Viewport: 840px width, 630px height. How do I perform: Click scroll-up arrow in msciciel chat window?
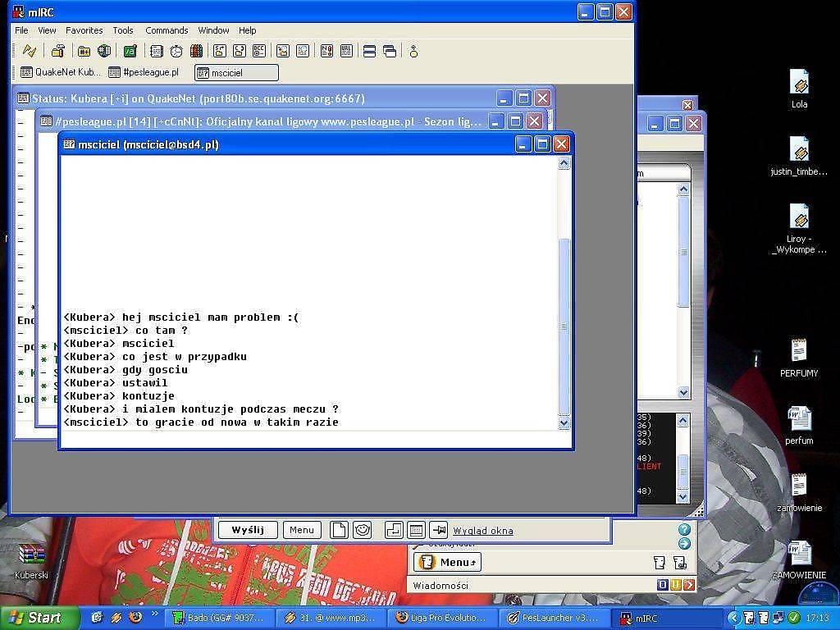click(564, 163)
